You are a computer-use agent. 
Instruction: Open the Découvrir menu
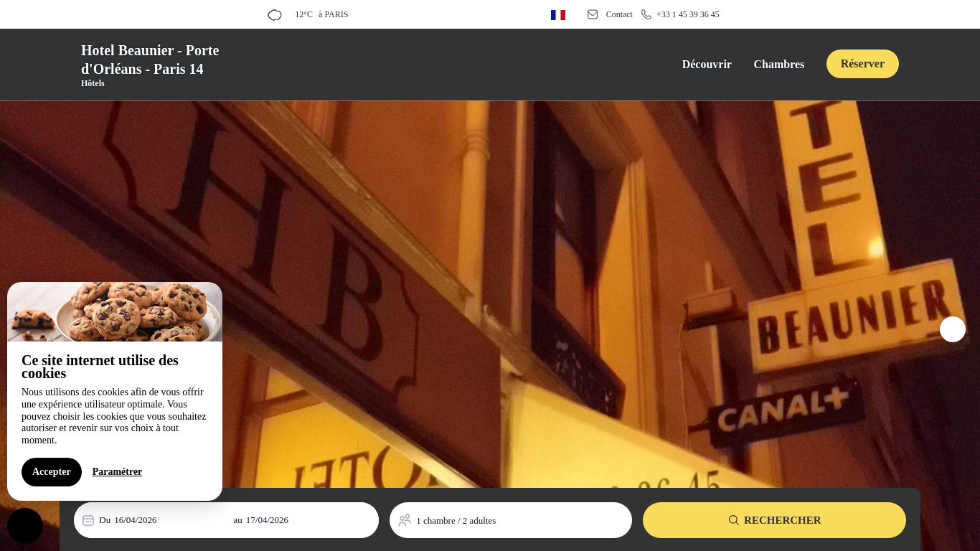[707, 65]
